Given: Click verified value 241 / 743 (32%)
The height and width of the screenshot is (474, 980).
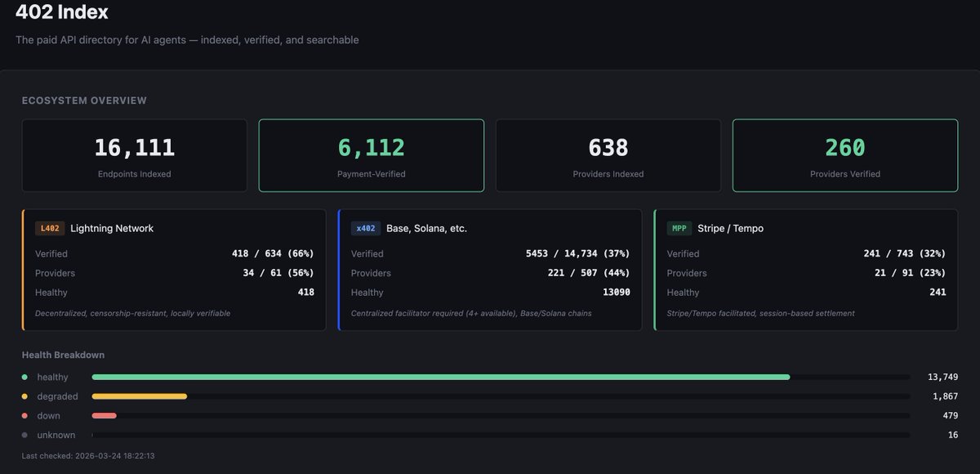Looking at the screenshot, I should click(905, 254).
